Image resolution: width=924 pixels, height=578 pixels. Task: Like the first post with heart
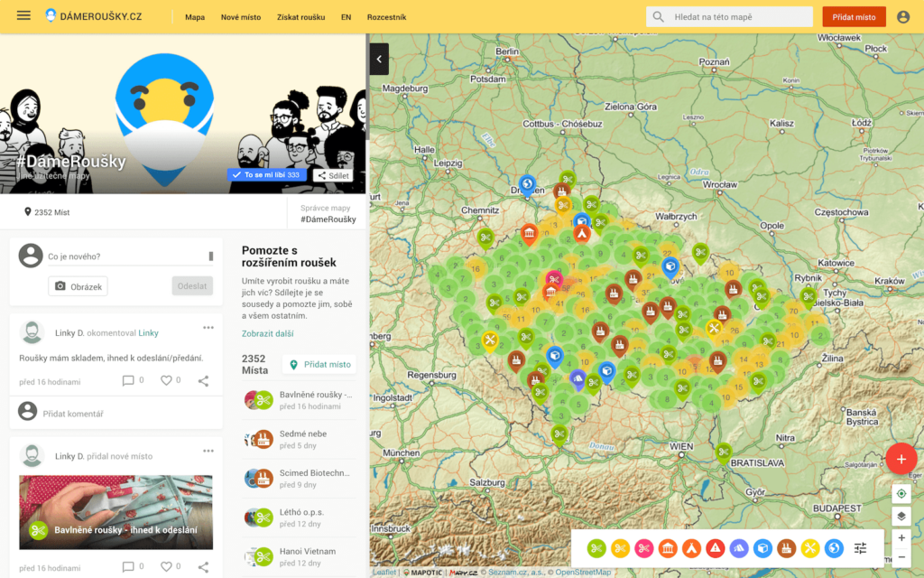coord(166,381)
